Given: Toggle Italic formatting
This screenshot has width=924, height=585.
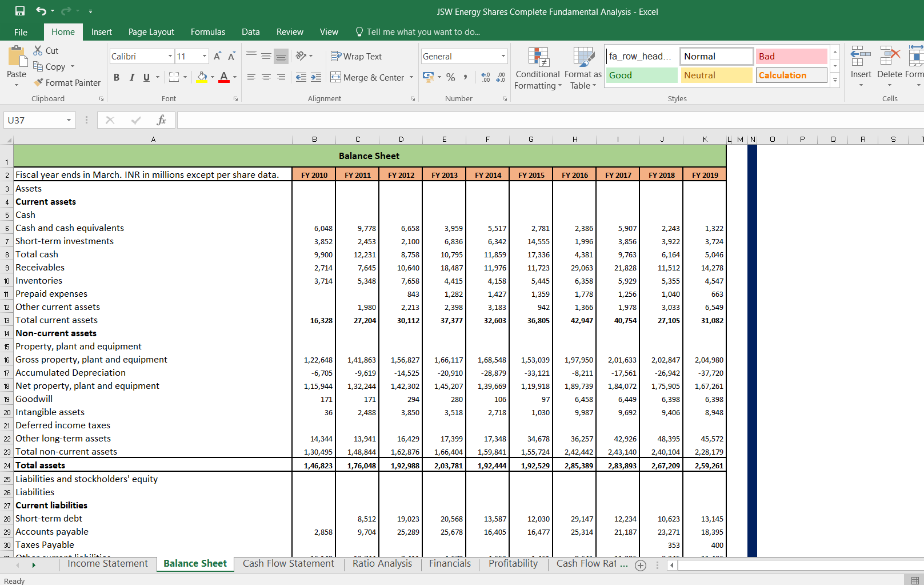Looking at the screenshot, I should click(132, 77).
